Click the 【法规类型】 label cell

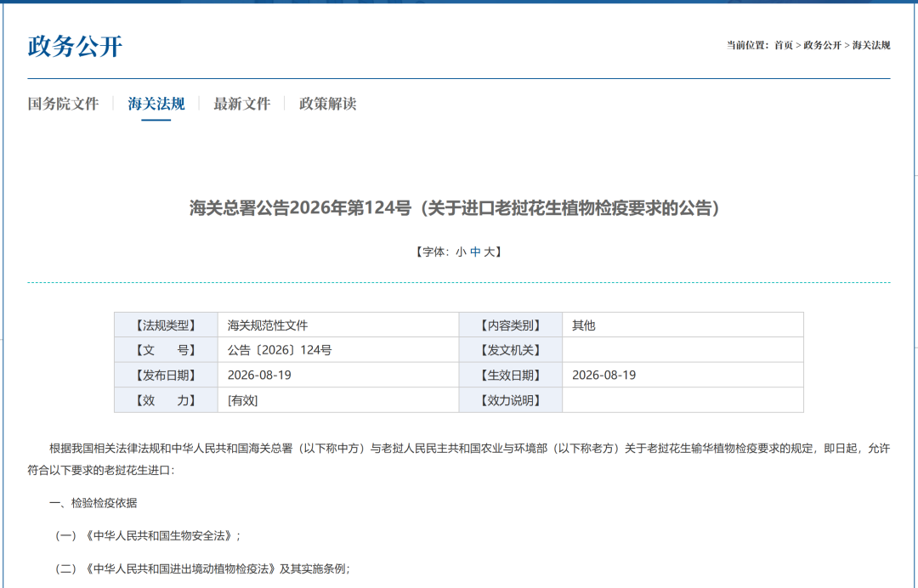(167, 325)
